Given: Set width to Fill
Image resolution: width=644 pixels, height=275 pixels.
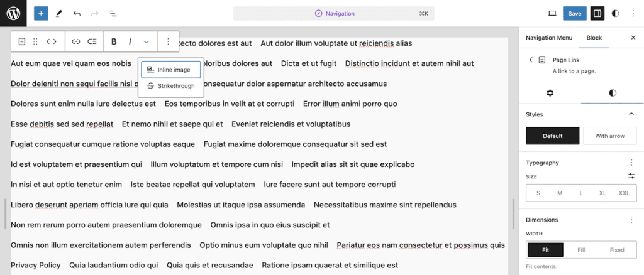Looking at the screenshot, I should click(x=581, y=250).
